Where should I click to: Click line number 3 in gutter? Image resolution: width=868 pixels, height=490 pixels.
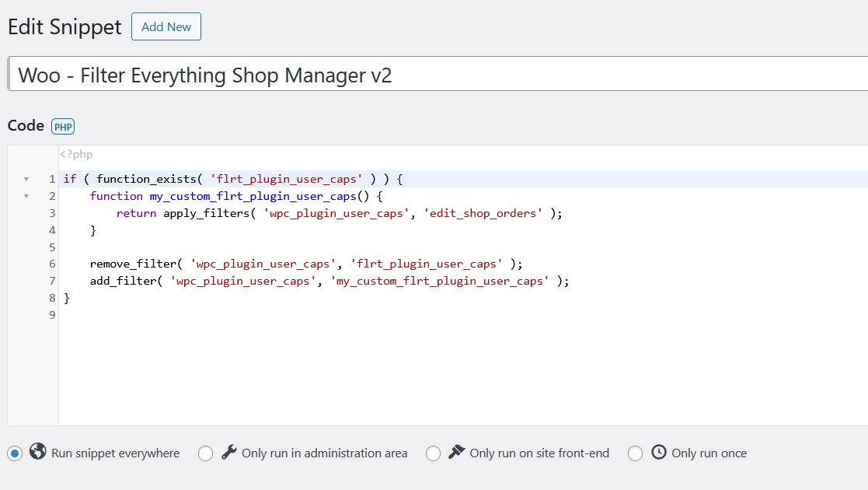click(52, 213)
